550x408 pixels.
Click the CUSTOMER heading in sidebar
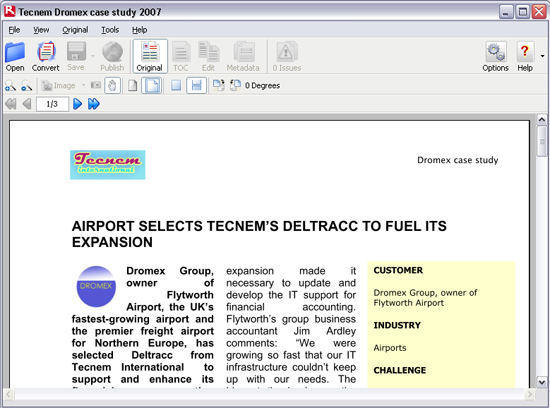398,270
